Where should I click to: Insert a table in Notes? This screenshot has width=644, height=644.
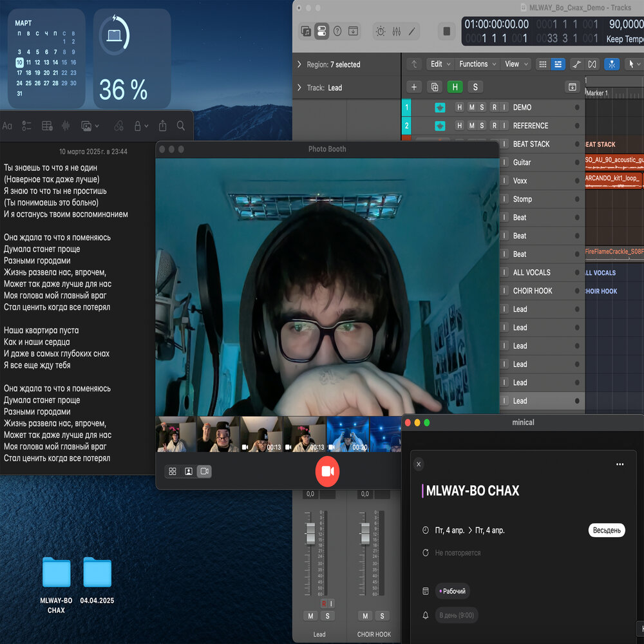pyautogui.click(x=46, y=126)
